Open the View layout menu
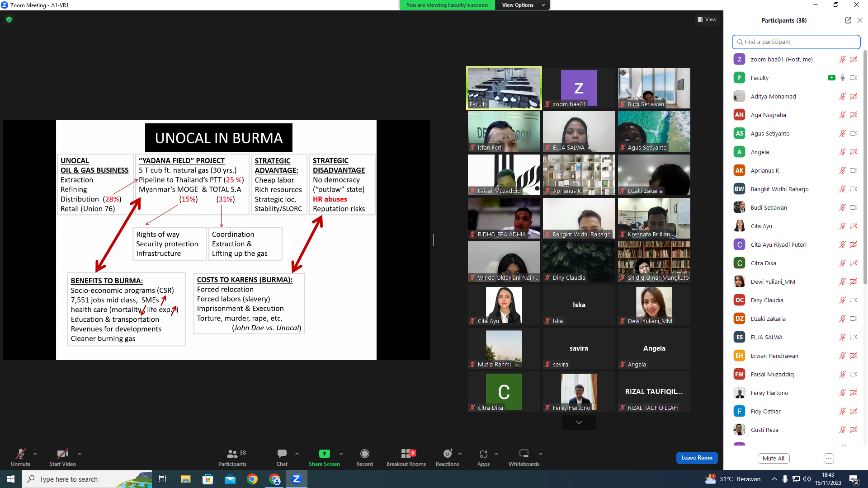Image resolution: width=868 pixels, height=488 pixels. coord(707,19)
